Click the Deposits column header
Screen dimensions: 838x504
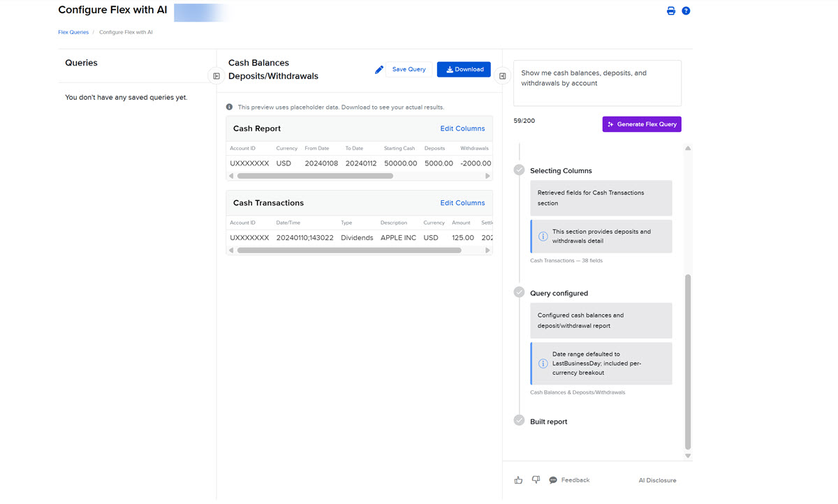[x=435, y=148]
